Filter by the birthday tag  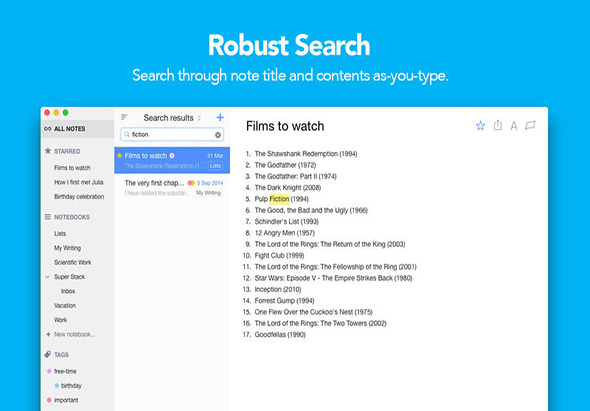point(71,386)
